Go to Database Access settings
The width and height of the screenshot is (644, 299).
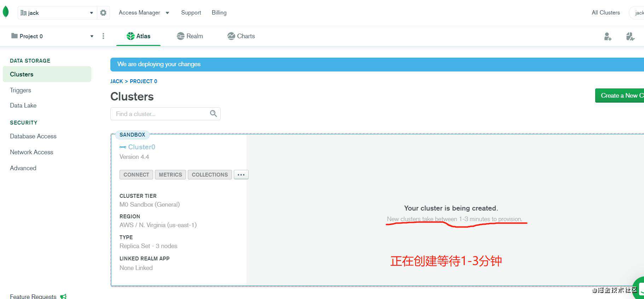[33, 136]
